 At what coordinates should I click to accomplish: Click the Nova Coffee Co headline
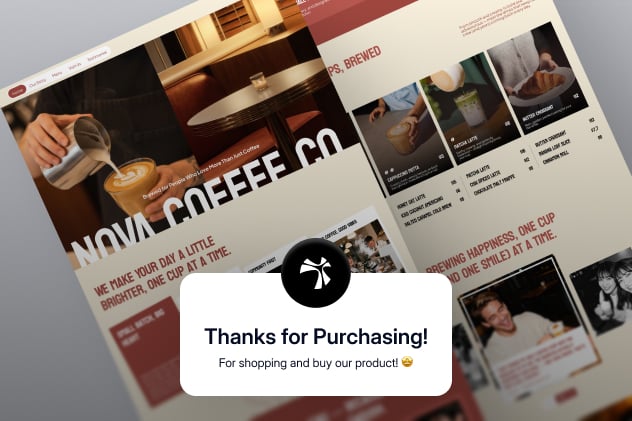(x=208, y=198)
